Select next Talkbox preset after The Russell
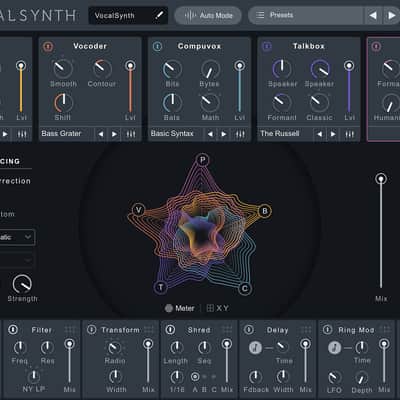The image size is (400, 400). pos(333,134)
